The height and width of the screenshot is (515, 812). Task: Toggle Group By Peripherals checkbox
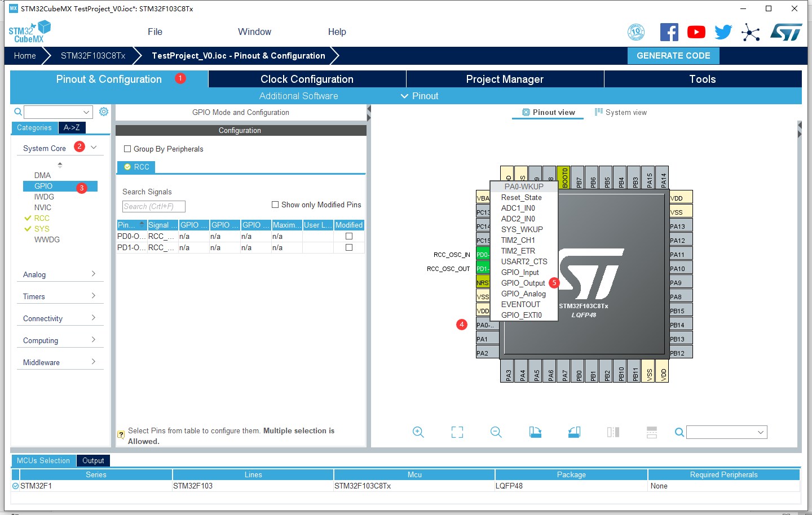tap(127, 149)
